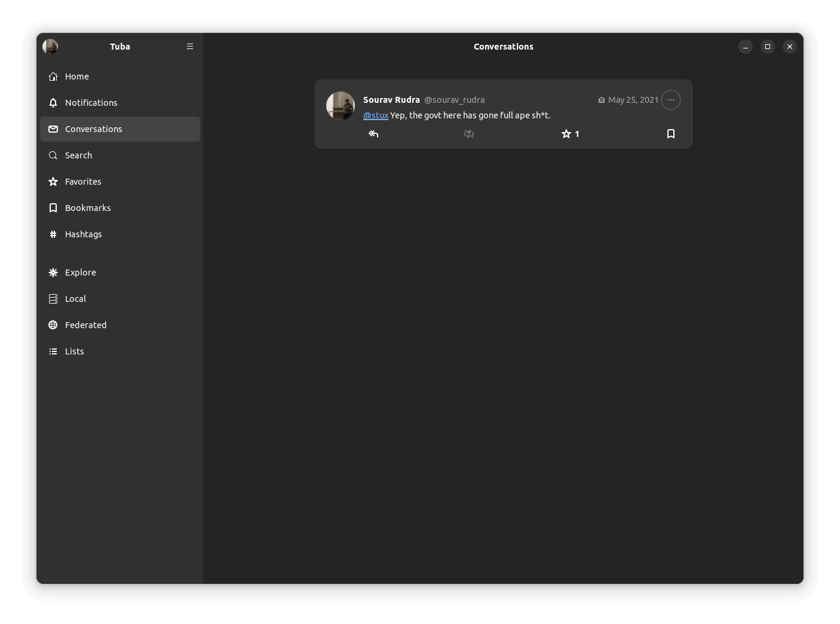This screenshot has height=624, width=840.
Task: Click the Tuba account avatar
Action: (x=50, y=46)
